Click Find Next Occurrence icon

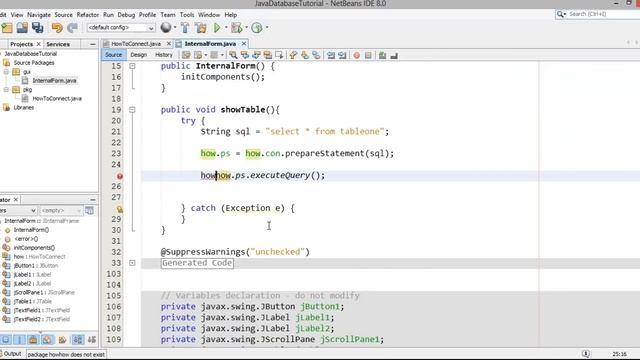256,55
